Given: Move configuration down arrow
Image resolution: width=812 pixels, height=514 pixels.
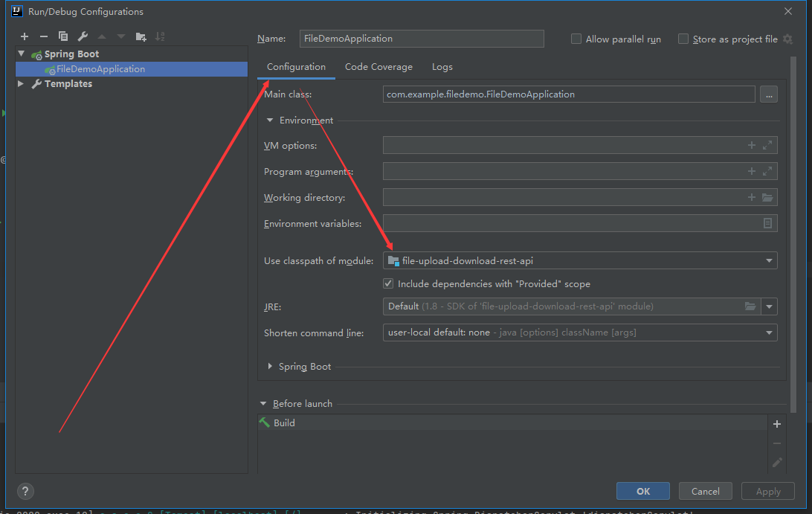Looking at the screenshot, I should point(121,36).
